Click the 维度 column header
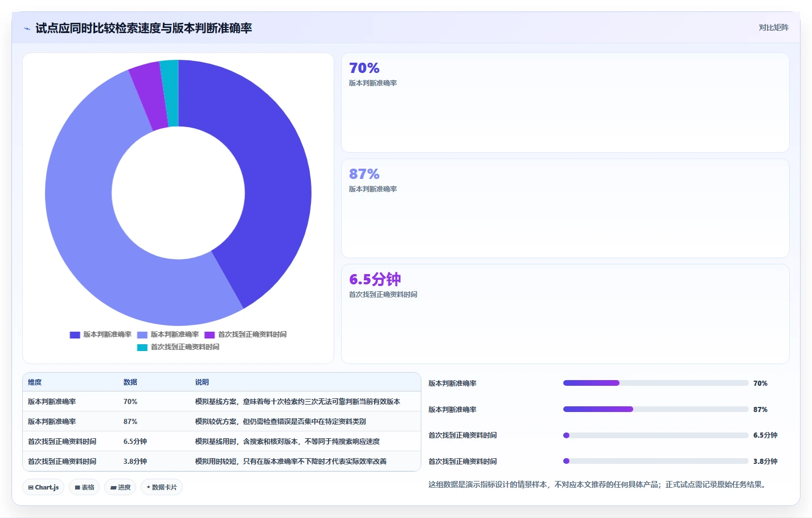This screenshot has height=518, width=812. click(x=35, y=382)
